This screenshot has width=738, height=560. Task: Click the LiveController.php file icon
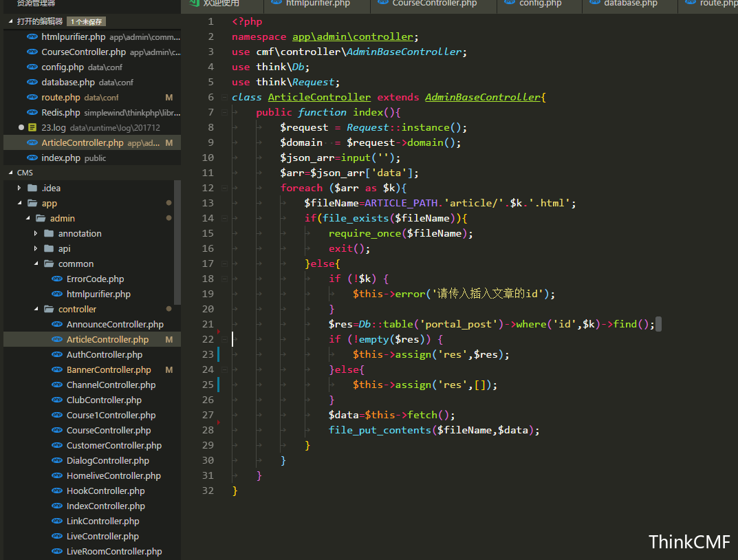(x=57, y=536)
